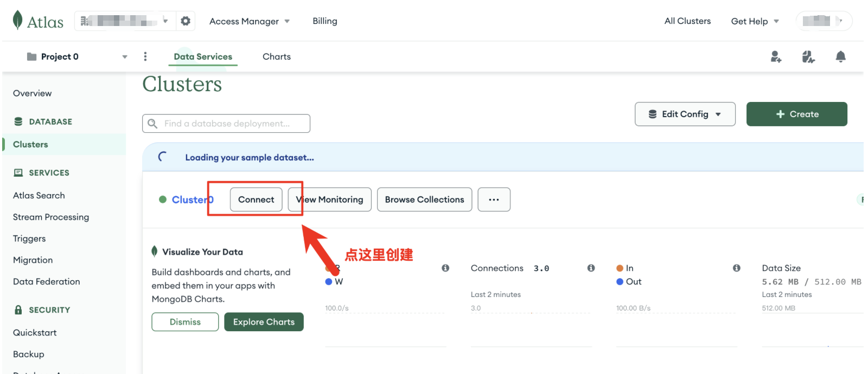Open the project activity feed icon
Viewport: 868px width, 374px height.
point(808,56)
